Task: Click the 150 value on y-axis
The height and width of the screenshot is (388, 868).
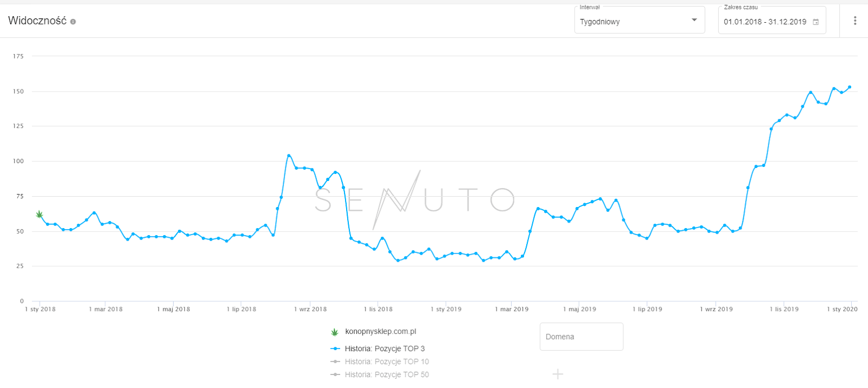Action: (18, 92)
